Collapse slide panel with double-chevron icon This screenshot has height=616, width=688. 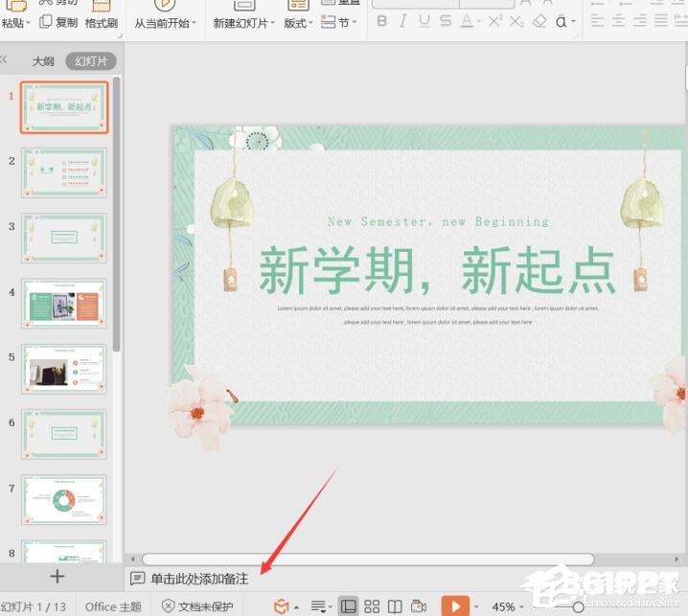[x=4, y=59]
